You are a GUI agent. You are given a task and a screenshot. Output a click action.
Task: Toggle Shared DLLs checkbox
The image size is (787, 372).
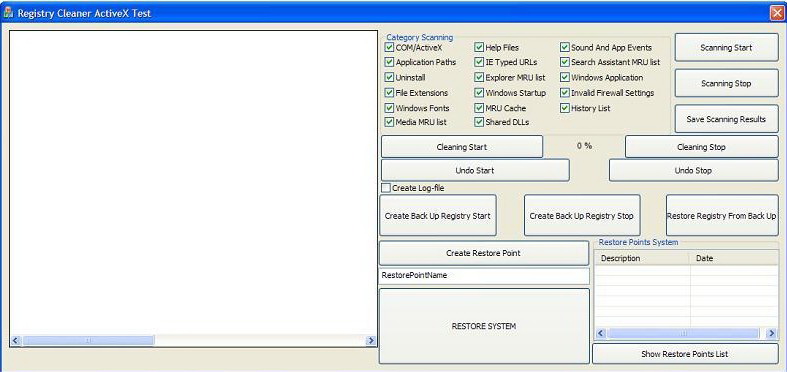479,122
